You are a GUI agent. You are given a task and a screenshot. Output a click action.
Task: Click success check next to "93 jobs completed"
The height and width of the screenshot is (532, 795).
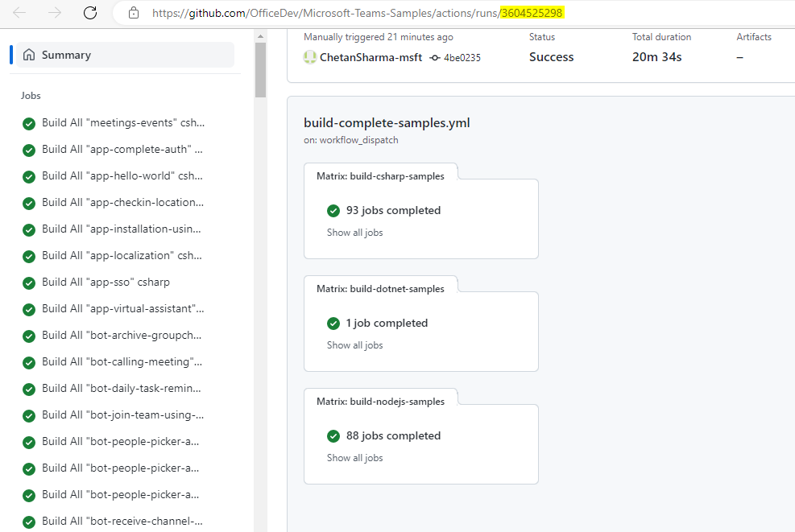[x=333, y=210]
